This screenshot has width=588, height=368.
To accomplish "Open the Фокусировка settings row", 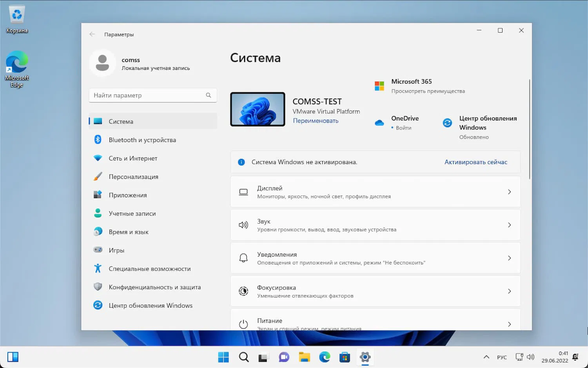I will pyautogui.click(x=375, y=291).
